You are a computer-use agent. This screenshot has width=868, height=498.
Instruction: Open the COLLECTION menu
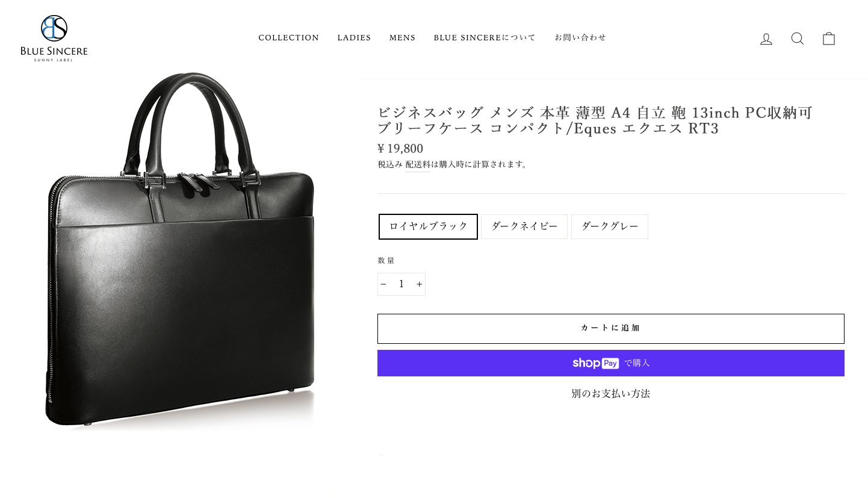coord(289,38)
